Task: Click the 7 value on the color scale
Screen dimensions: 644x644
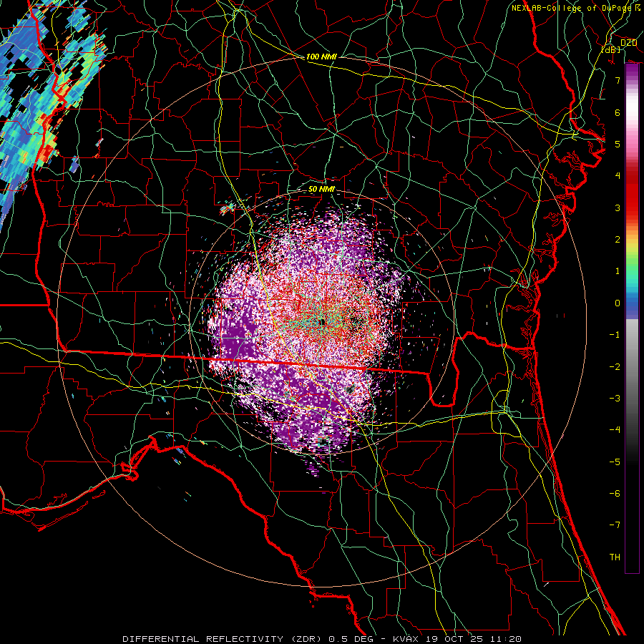Action: click(618, 80)
